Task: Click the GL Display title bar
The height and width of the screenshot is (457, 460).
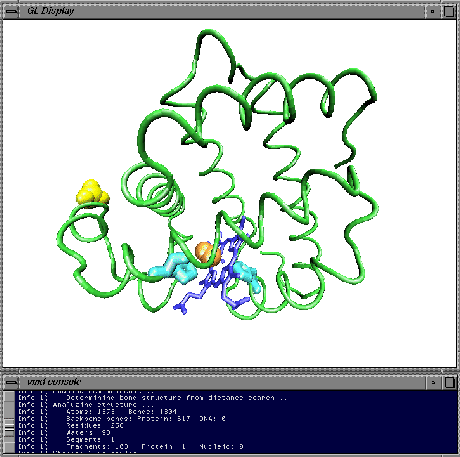Action: point(223,11)
